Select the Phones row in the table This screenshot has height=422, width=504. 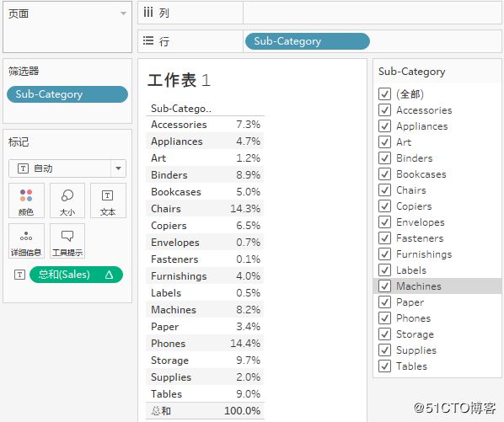pos(205,344)
